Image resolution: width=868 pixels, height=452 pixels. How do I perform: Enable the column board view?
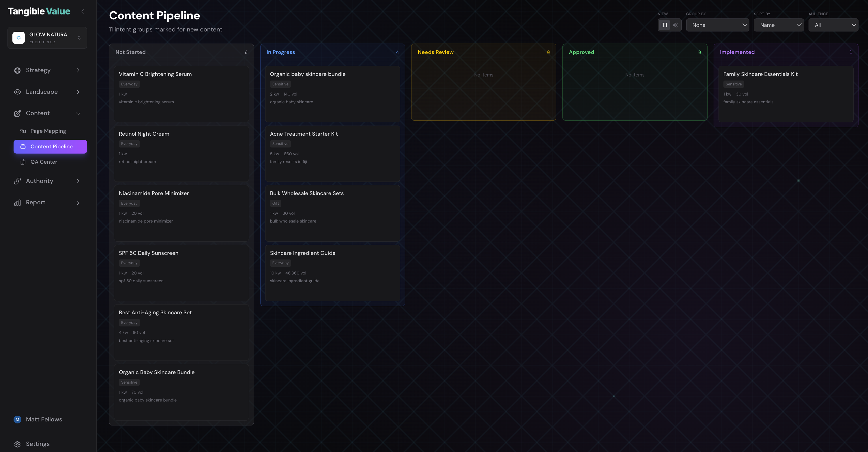pos(664,25)
